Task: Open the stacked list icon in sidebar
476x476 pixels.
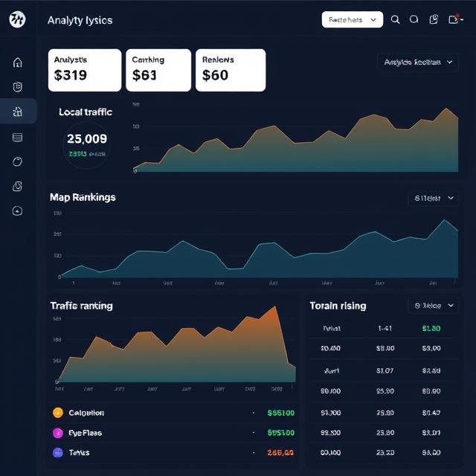Action: coord(18,137)
